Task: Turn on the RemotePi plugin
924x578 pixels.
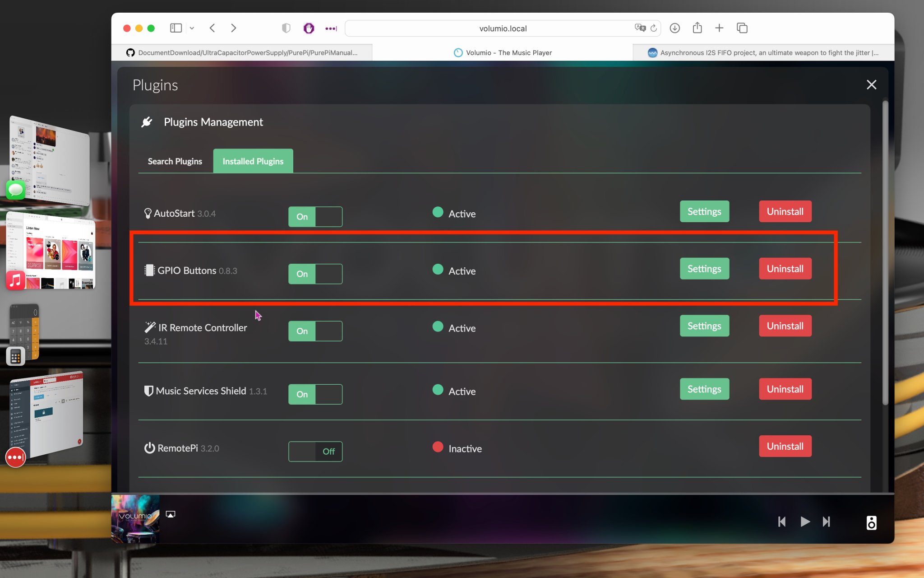Action: (x=315, y=451)
